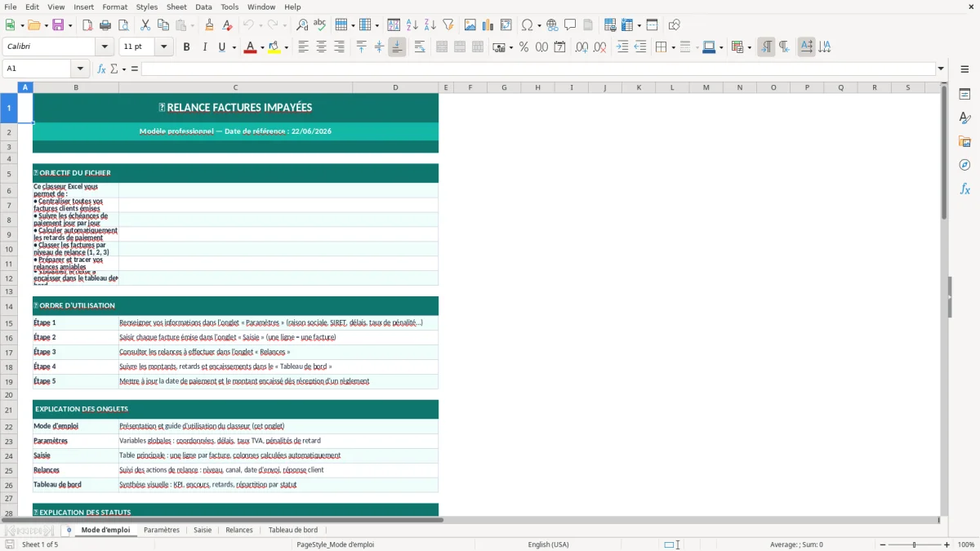Switch to the Paramètres sheet tab
The width and height of the screenshot is (980, 551).
[x=162, y=530]
